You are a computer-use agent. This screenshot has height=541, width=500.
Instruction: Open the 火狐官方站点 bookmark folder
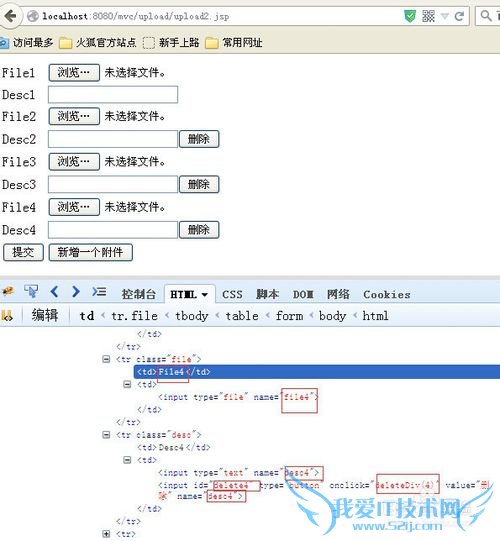coord(98,43)
